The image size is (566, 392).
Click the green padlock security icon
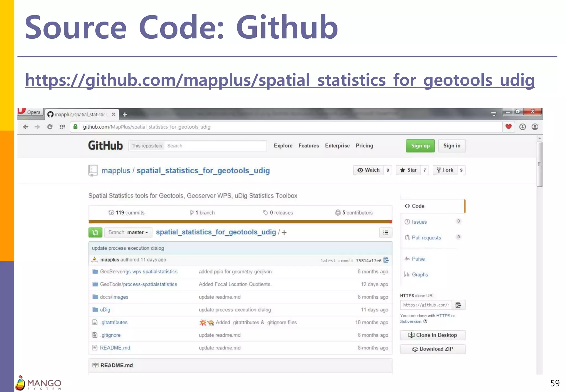click(75, 127)
